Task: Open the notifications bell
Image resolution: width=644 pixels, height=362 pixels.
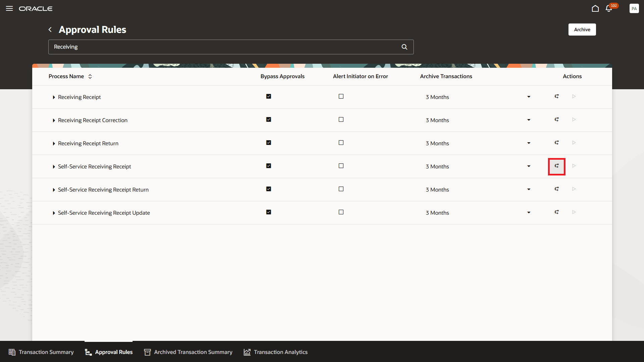Action: [608, 8]
